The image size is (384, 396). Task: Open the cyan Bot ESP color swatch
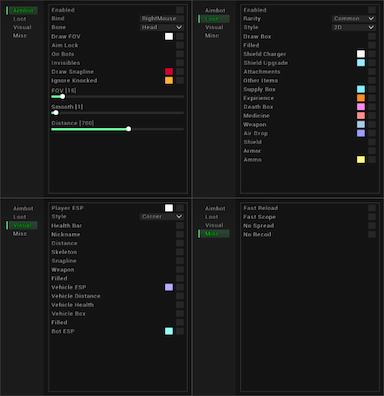169,331
